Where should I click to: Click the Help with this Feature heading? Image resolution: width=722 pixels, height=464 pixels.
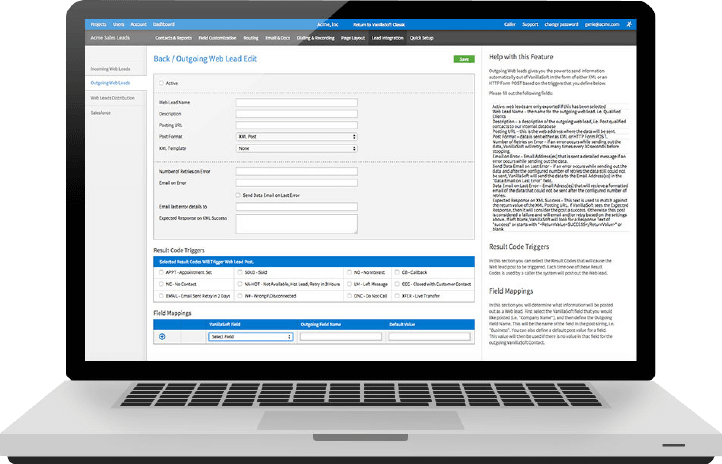tap(521, 57)
